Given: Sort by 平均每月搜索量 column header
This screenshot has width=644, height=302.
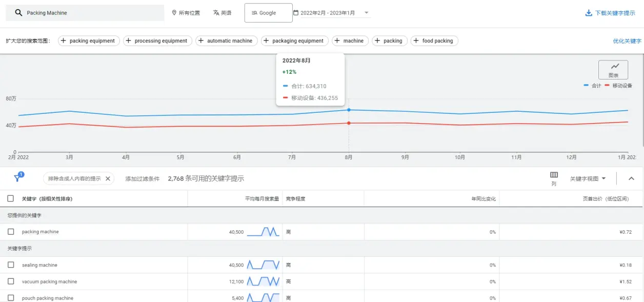Looking at the screenshot, I should (262, 198).
